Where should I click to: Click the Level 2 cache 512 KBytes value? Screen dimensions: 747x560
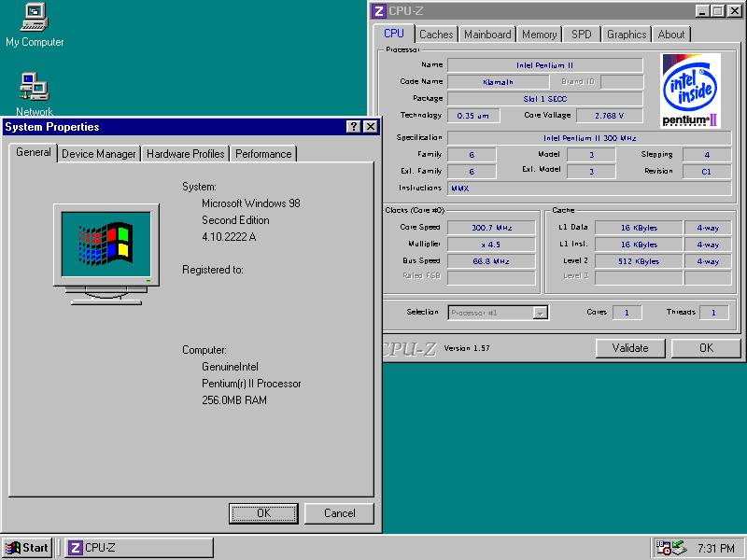click(x=639, y=261)
